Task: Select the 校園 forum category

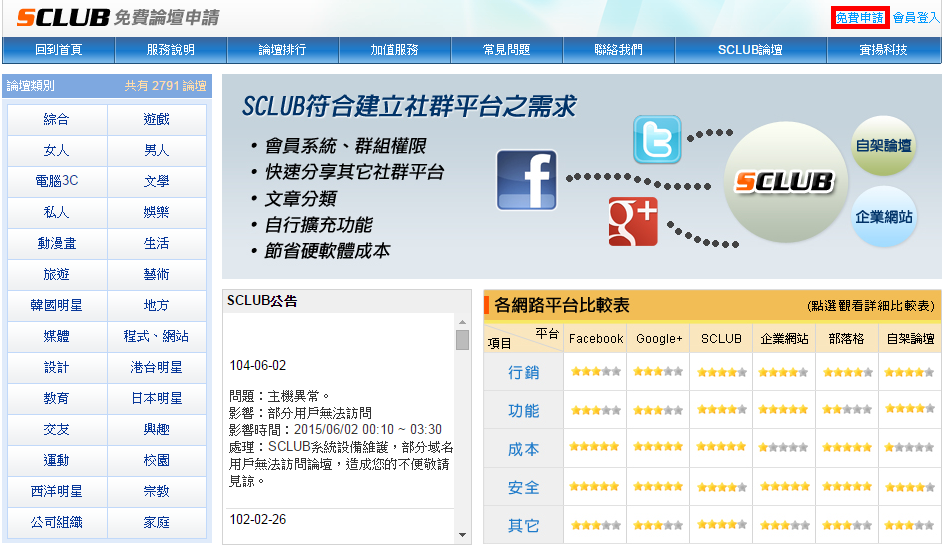Action: coord(157,461)
